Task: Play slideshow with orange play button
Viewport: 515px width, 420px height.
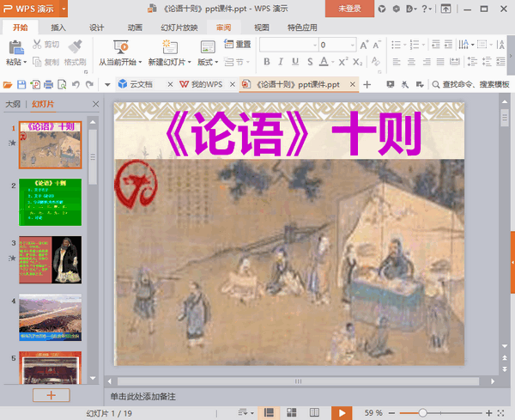Action: tap(342, 413)
